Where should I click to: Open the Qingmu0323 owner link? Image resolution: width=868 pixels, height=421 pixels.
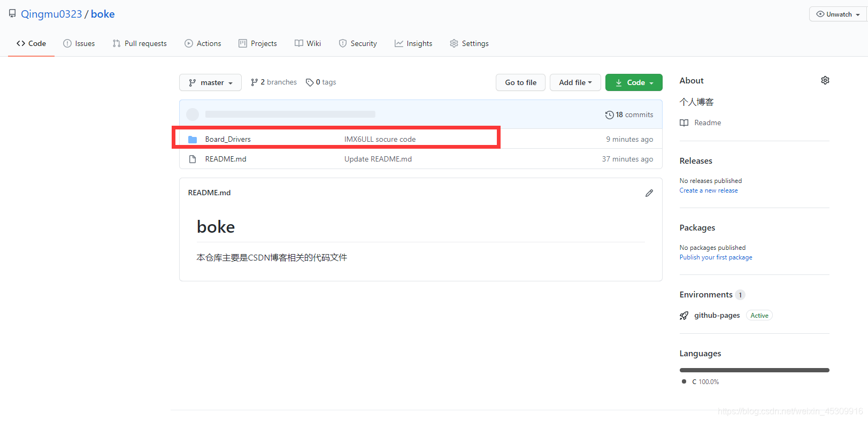pos(51,14)
